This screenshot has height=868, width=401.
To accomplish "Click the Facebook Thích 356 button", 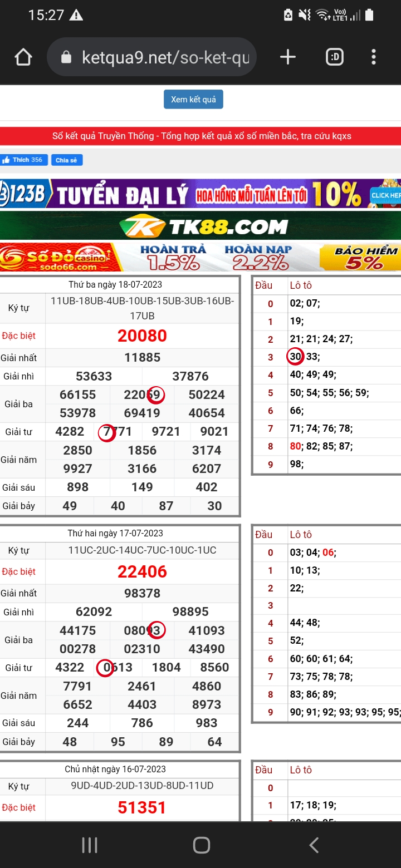I will pyautogui.click(x=23, y=160).
